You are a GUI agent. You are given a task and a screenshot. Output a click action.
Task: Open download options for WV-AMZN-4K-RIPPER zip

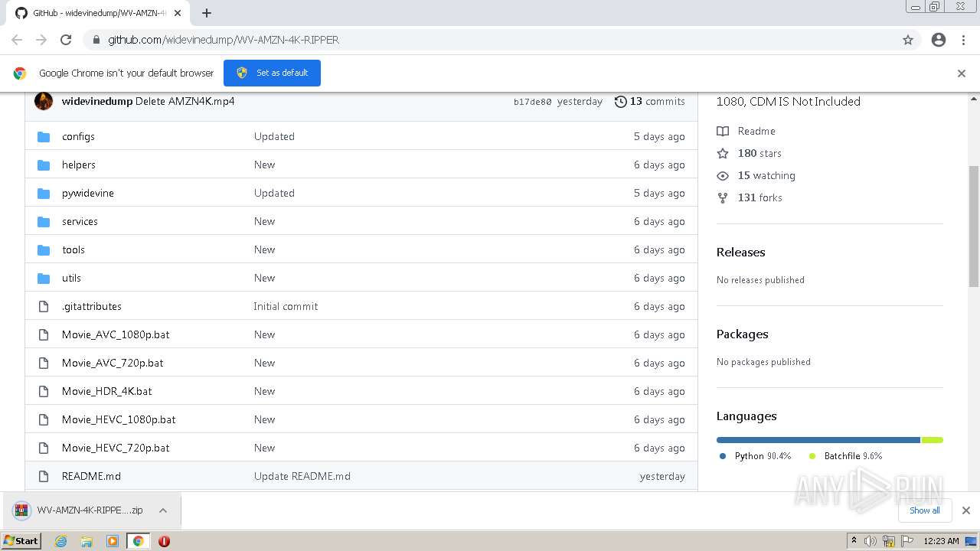tap(163, 510)
